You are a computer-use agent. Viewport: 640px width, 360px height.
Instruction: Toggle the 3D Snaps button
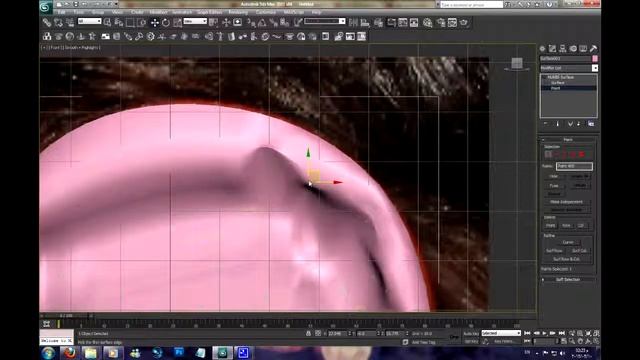pyautogui.click(x=251, y=22)
